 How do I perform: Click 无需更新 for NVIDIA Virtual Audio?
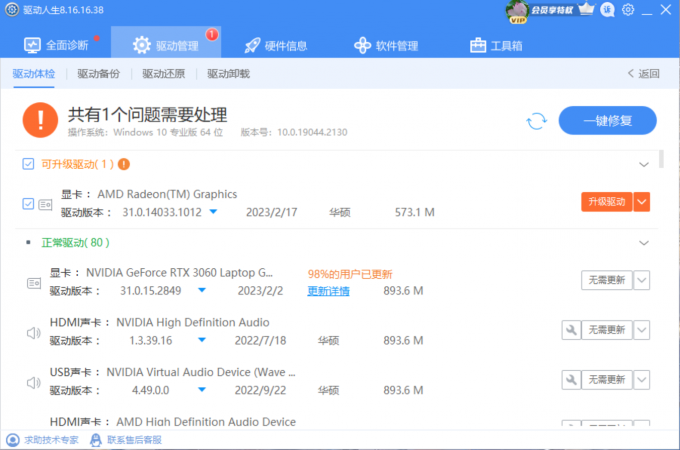606,380
